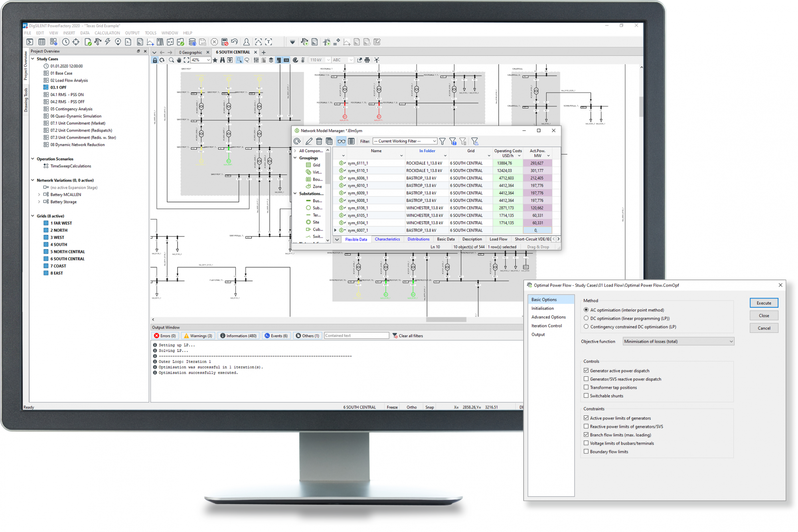Click the database stack icon in main toolbar
The image size is (798, 532).
click(x=192, y=42)
